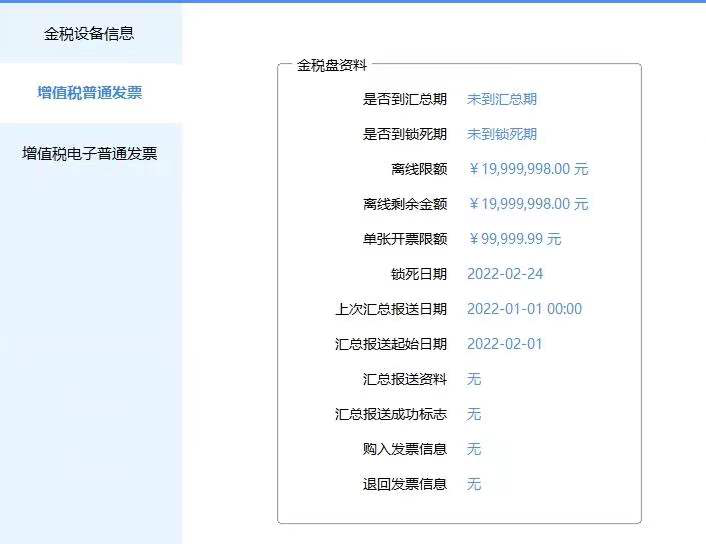Click the 退回发票信息 label
Screen dimensions: 706x544
[x=405, y=485]
